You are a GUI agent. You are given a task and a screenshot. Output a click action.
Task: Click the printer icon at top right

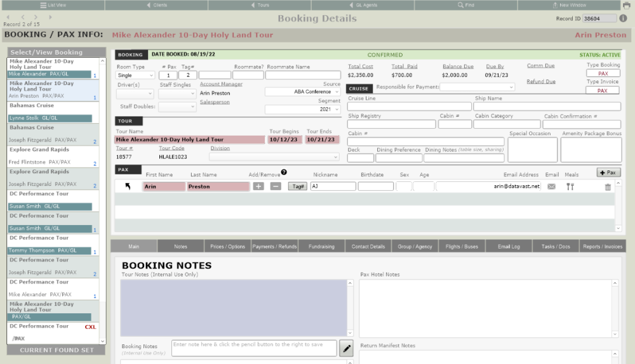click(627, 5)
